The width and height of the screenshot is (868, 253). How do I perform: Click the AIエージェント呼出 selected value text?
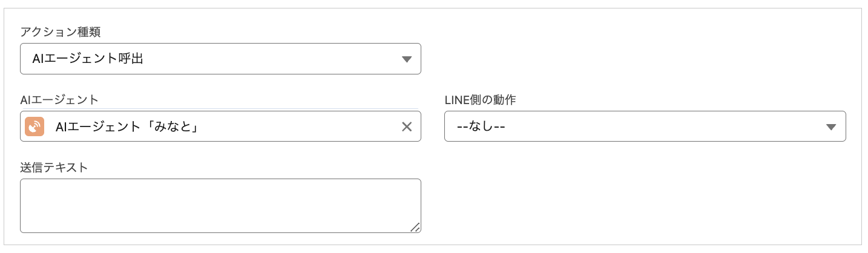pos(88,59)
